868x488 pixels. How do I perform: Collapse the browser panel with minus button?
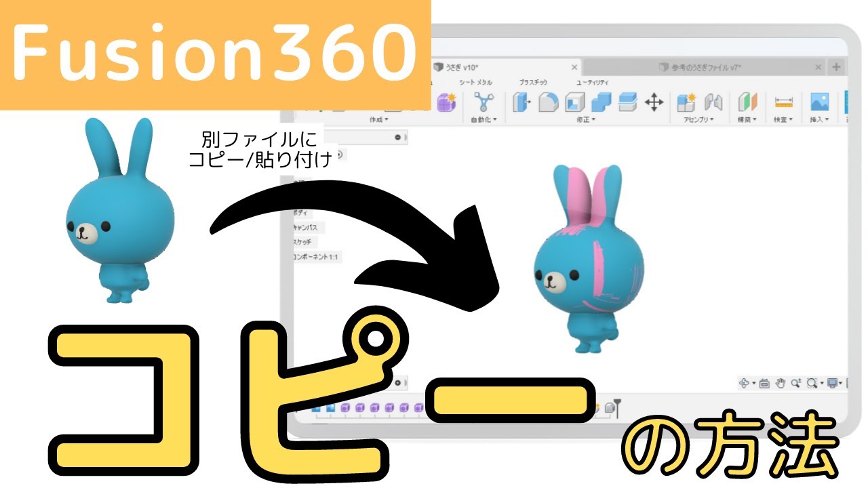click(398, 138)
